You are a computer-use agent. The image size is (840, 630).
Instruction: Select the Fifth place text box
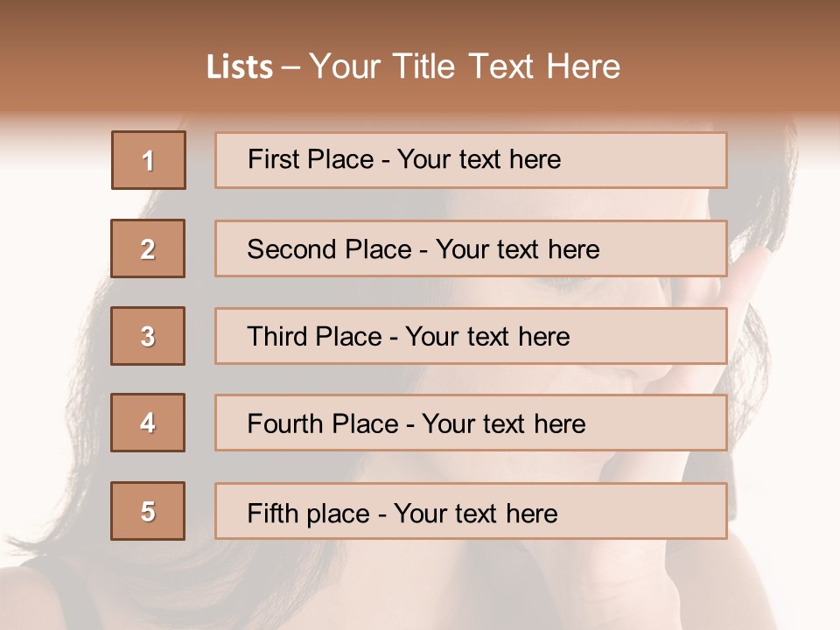coord(471,511)
